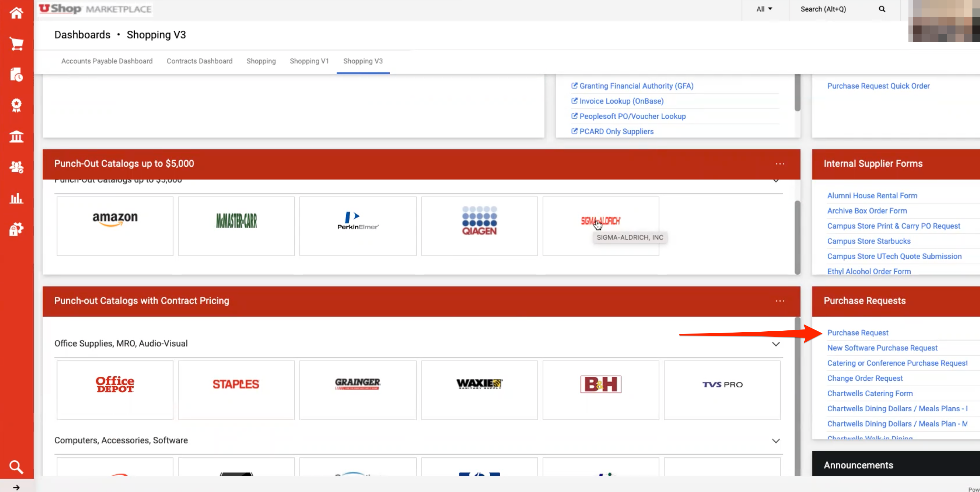Open PCARD Only Suppliers link

[x=616, y=131]
